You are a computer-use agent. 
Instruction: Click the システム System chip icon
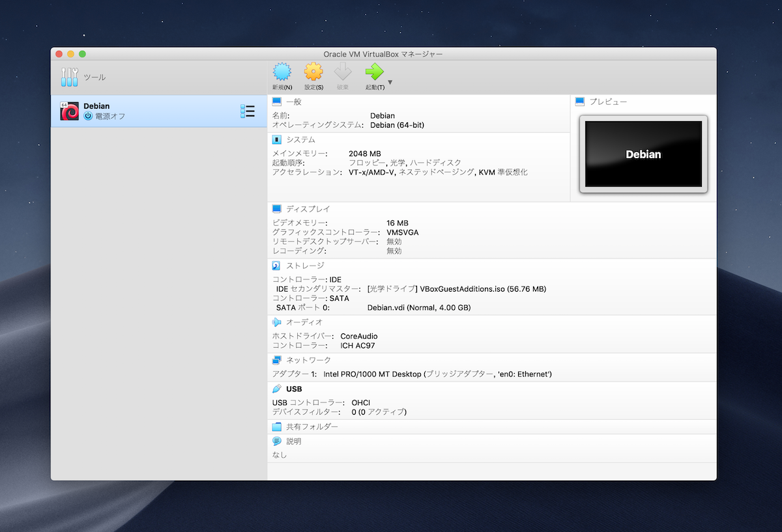[277, 139]
